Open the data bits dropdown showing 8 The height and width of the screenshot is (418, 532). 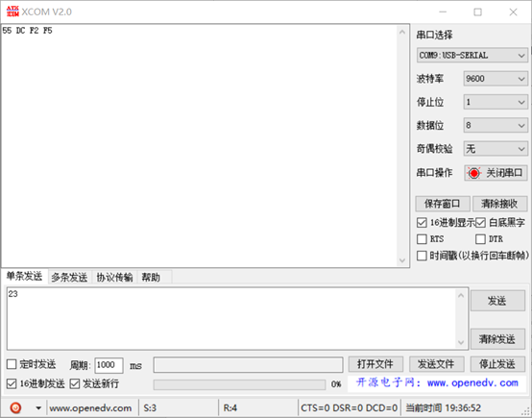coord(496,125)
